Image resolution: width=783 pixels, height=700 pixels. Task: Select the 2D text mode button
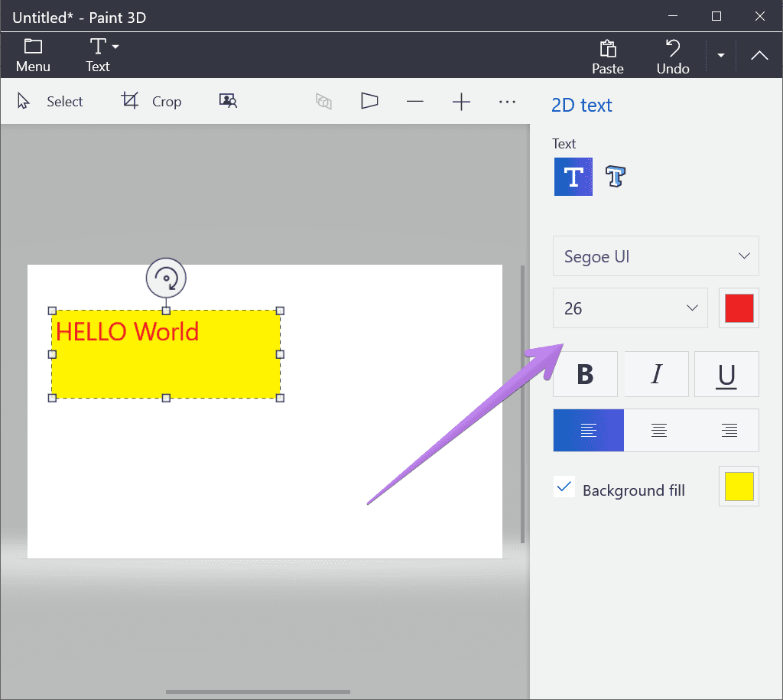tap(573, 177)
